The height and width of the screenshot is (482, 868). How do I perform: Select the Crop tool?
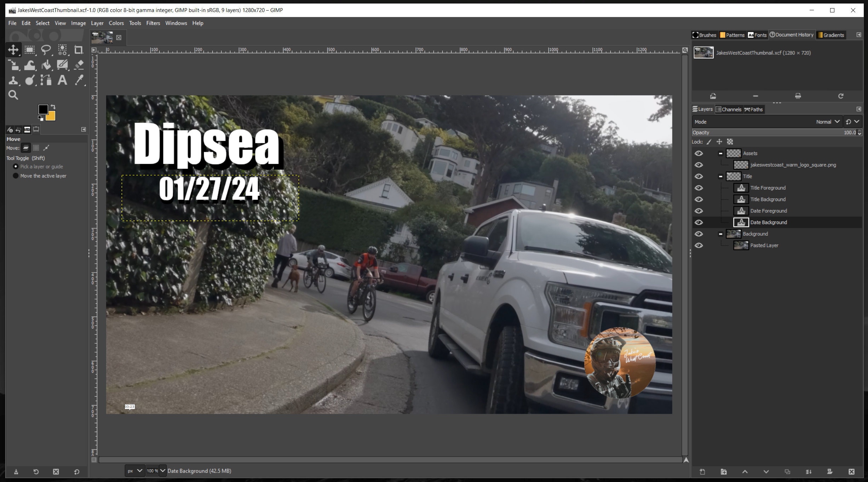79,50
